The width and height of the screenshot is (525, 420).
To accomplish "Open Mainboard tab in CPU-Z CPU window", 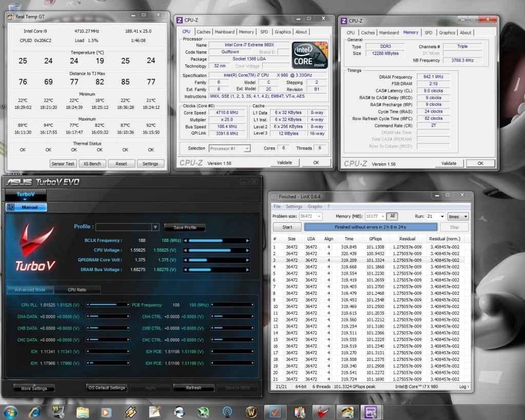I will click(x=225, y=32).
